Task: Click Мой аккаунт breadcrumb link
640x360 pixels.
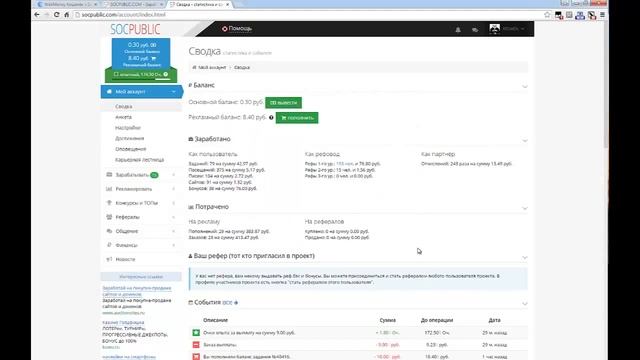Action: coord(212,67)
